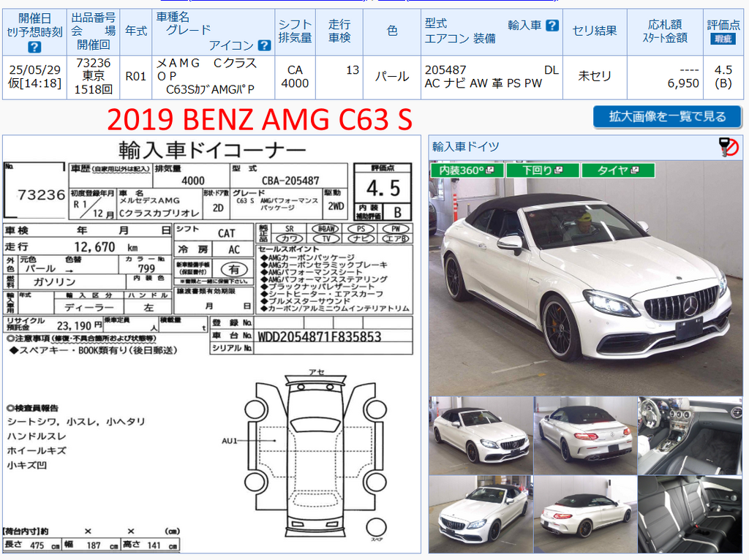Click the AU1 marker on the diagram
Image resolution: width=749 pixels, height=560 pixels.
tap(229, 441)
